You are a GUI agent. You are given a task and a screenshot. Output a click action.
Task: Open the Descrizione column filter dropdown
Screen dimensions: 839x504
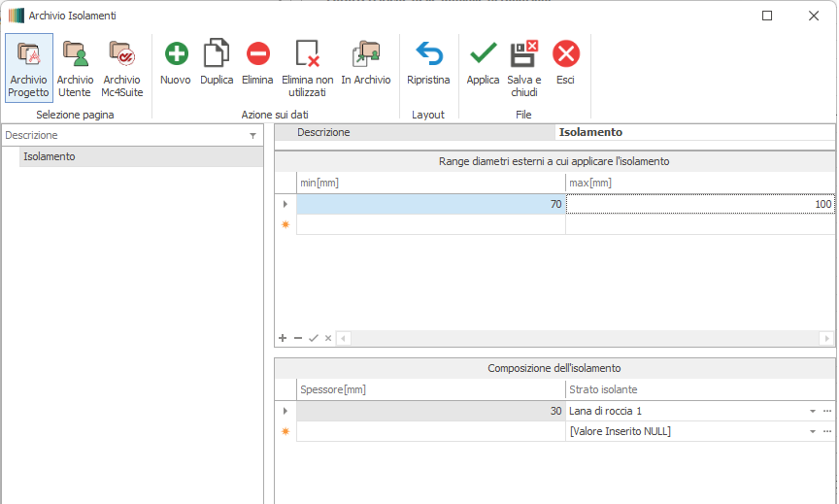click(x=253, y=136)
